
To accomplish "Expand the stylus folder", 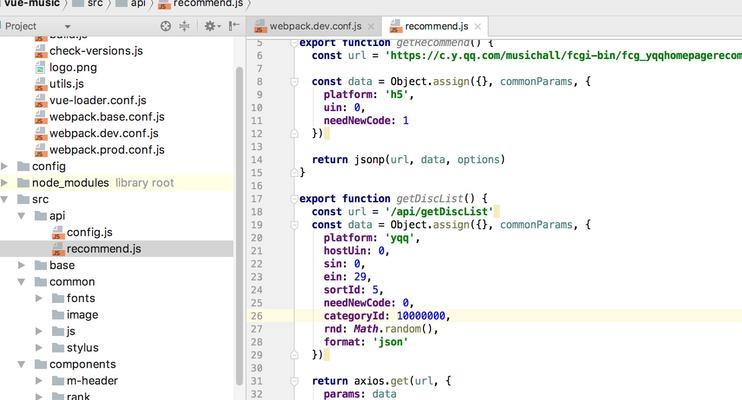I will tap(39, 348).
